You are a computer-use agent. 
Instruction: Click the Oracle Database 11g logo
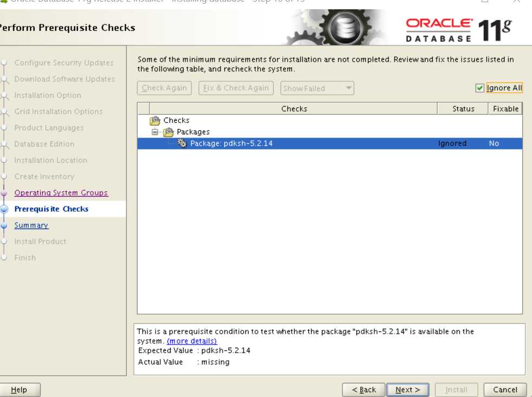[x=459, y=30]
